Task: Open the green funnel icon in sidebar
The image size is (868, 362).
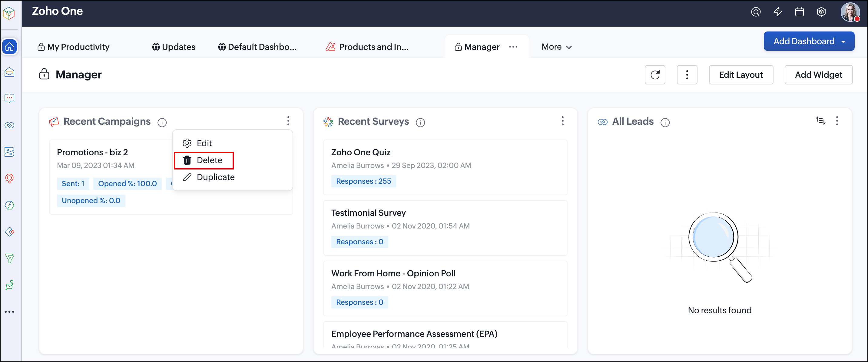Action: [x=9, y=258]
